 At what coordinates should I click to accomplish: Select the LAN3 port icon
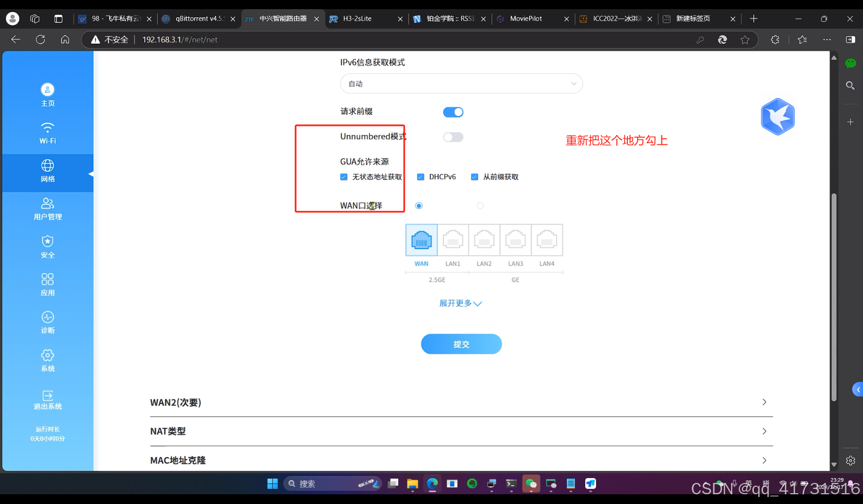coord(516,240)
